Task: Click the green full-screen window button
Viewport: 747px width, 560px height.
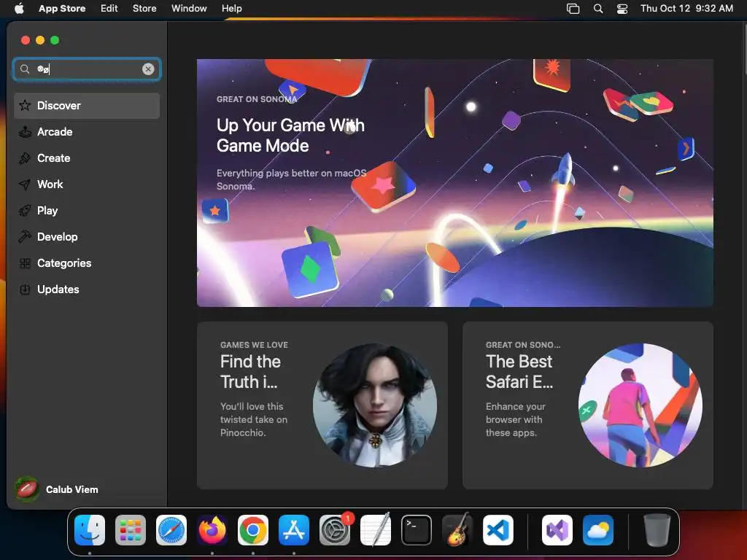Action: (x=55, y=40)
